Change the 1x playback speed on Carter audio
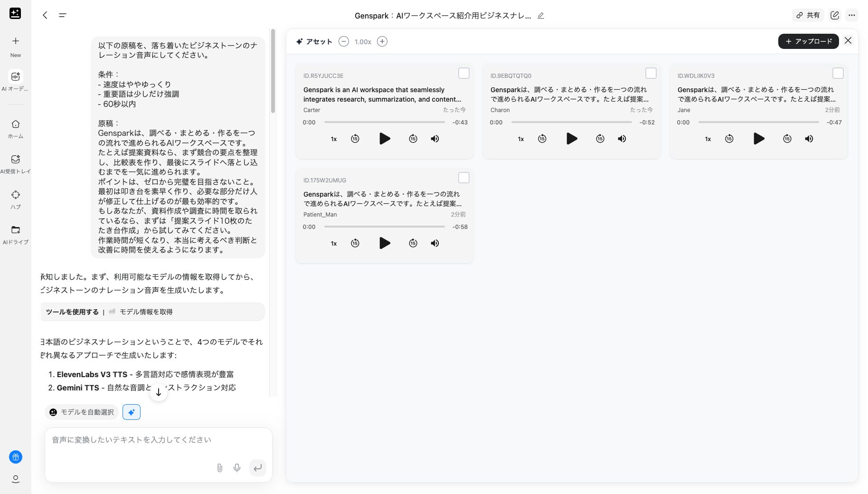 (334, 139)
